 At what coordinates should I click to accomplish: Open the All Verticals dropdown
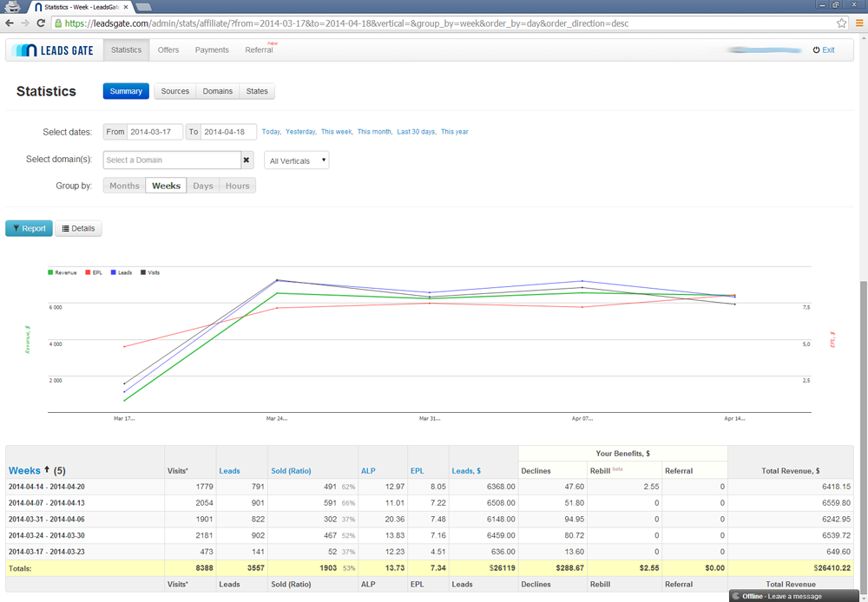tap(297, 160)
